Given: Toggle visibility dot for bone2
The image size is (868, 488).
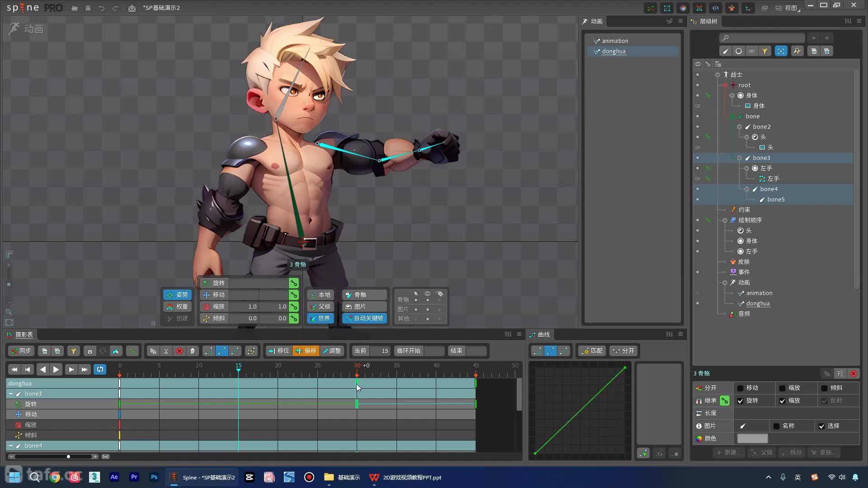Looking at the screenshot, I should [698, 127].
